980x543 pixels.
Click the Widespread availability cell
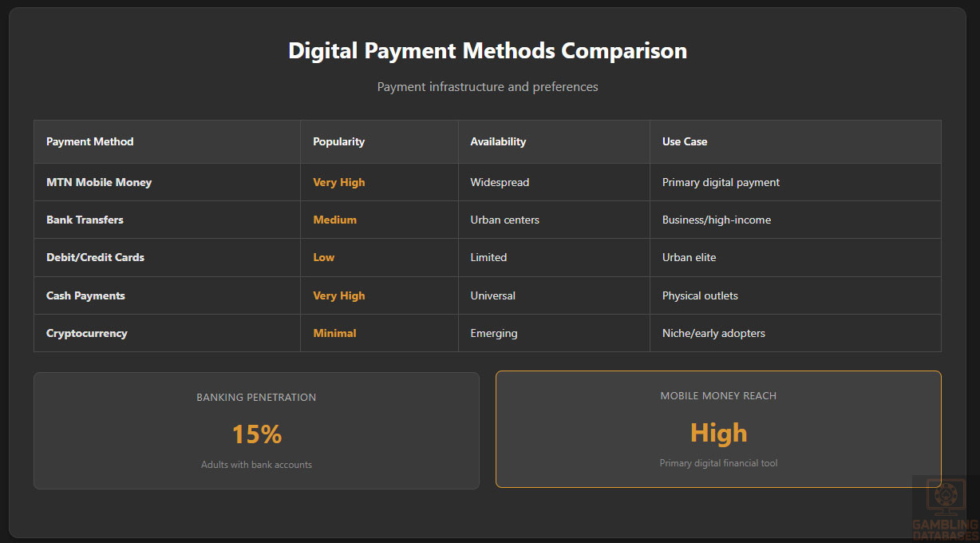pos(500,182)
